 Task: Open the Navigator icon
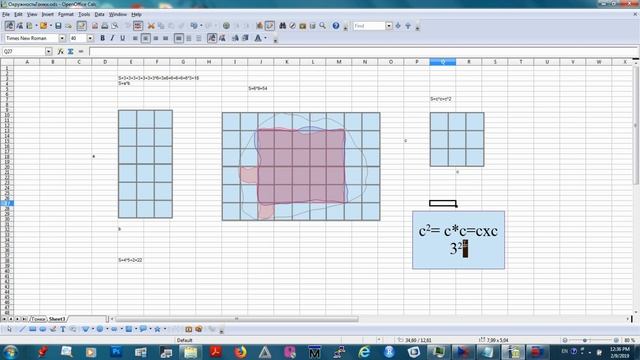[x=293, y=26]
